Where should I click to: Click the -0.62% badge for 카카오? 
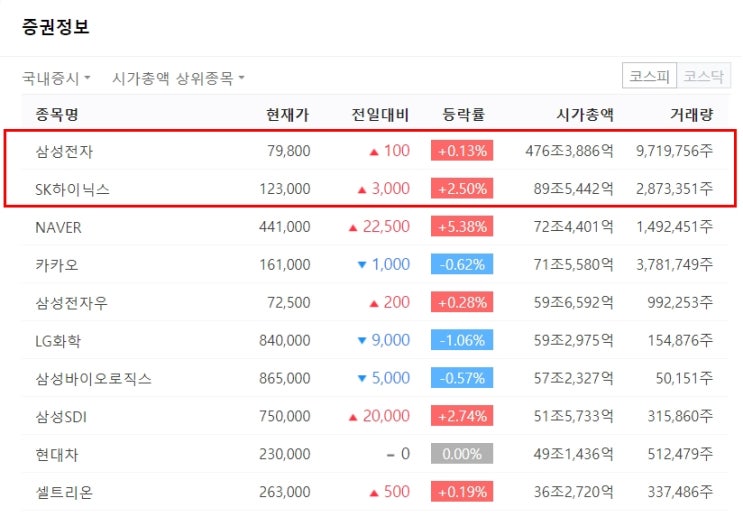(x=462, y=264)
